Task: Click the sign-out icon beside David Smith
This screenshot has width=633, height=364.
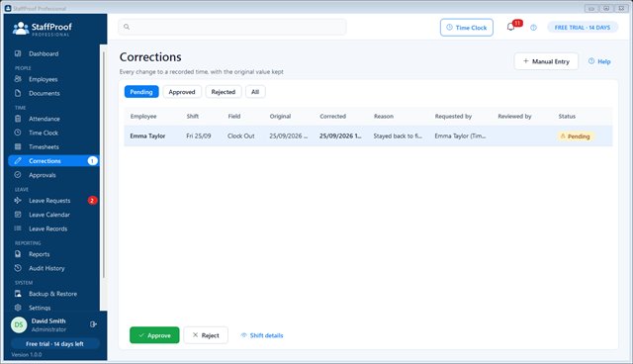Action: pyautogui.click(x=93, y=324)
